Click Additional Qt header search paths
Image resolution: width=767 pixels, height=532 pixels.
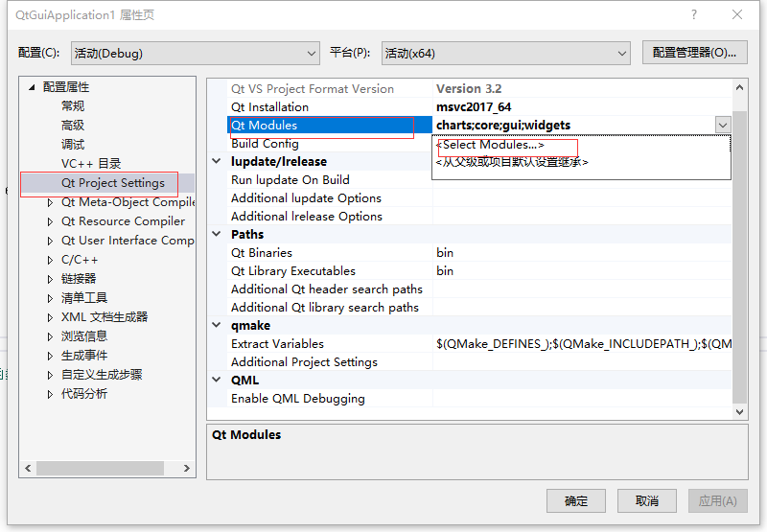tap(330, 289)
